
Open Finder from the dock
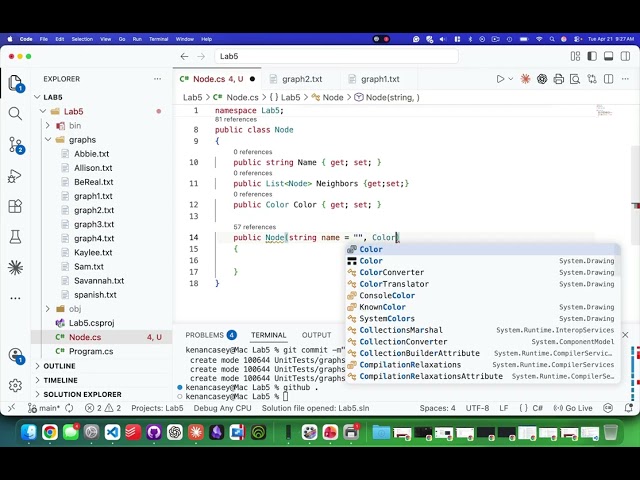29,432
